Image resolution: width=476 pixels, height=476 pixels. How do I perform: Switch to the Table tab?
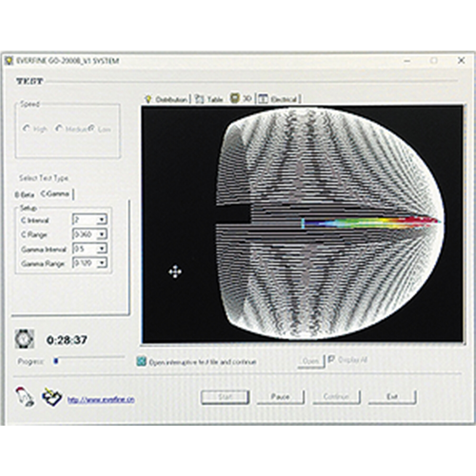(215, 99)
